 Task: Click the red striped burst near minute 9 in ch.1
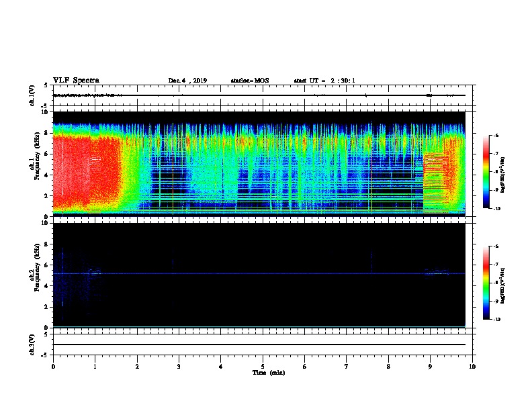(x=436, y=183)
